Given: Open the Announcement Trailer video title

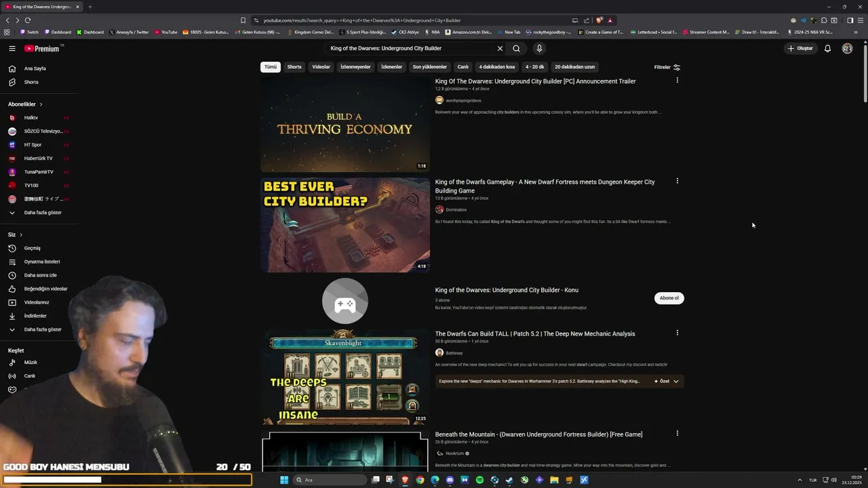Looking at the screenshot, I should click(x=536, y=81).
